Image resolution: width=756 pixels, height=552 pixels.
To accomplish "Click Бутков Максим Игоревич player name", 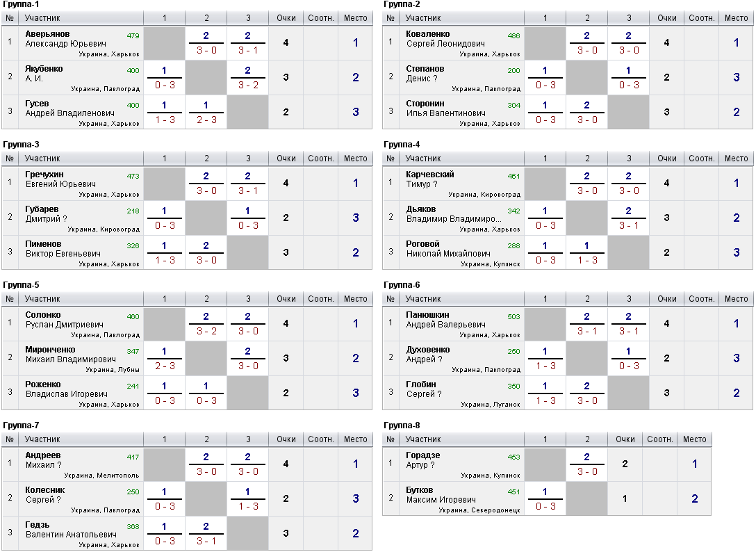I will coord(441,495).
